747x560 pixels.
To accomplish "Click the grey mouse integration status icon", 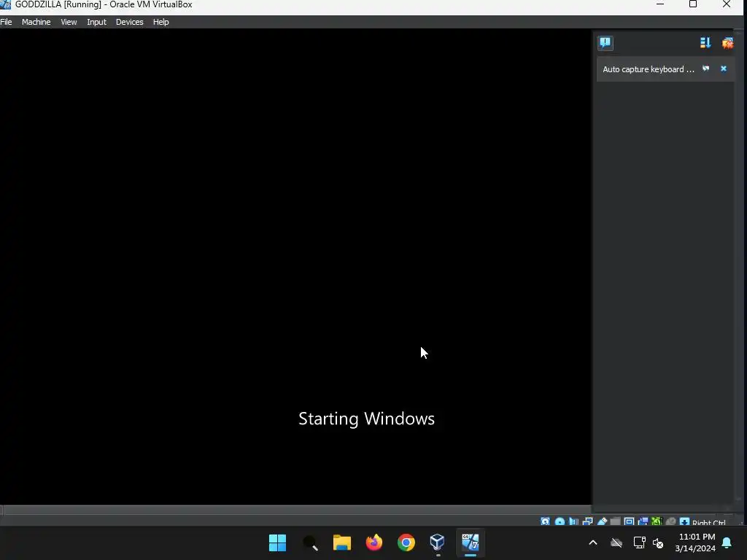I will 670,522.
